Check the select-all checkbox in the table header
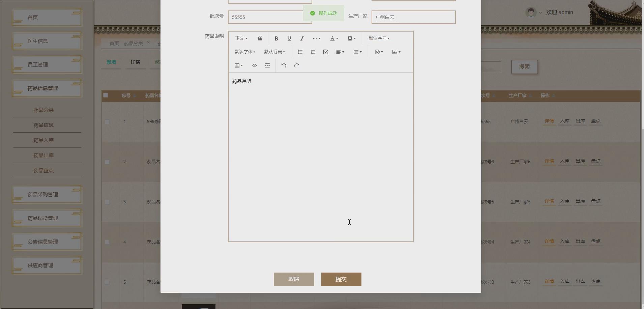The height and width of the screenshot is (309, 644). 105,95
